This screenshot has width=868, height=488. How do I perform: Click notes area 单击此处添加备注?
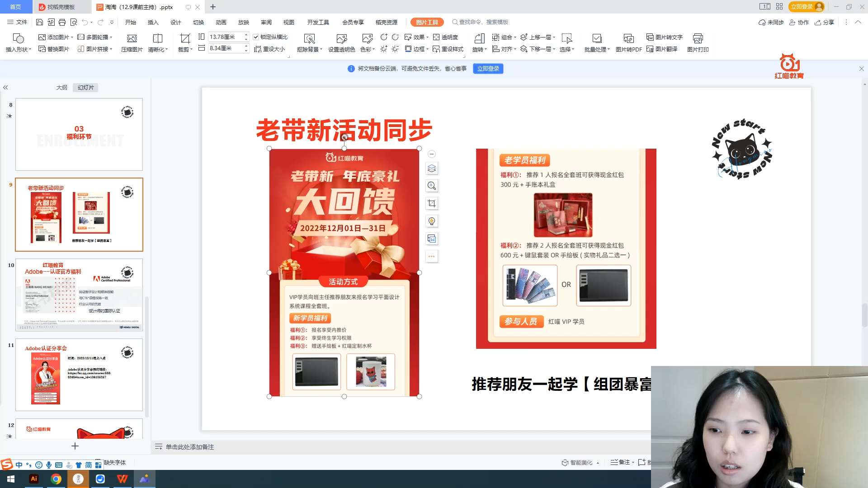[190, 447]
